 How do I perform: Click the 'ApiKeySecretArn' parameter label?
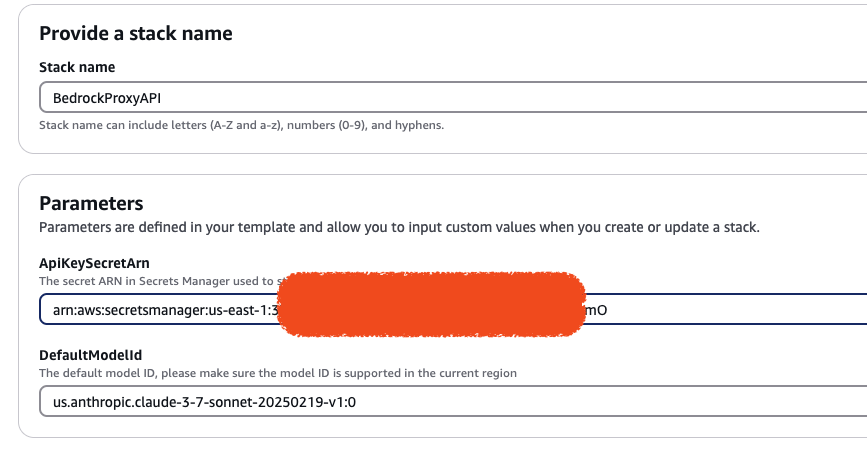tap(94, 263)
